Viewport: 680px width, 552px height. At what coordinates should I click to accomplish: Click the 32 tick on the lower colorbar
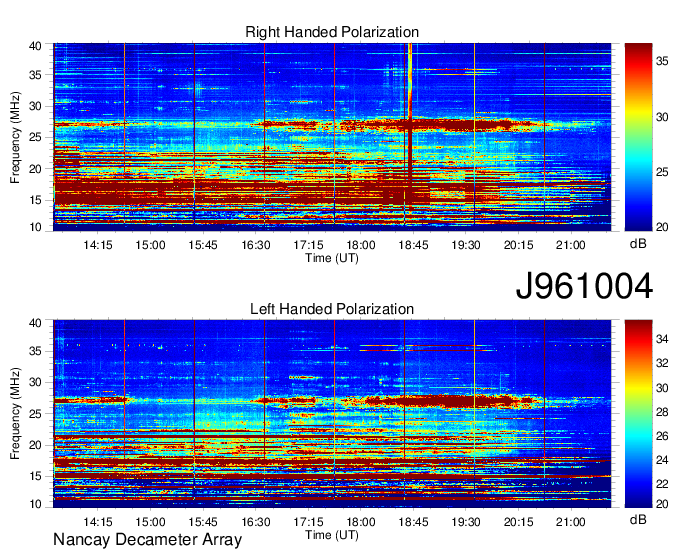tap(662, 363)
